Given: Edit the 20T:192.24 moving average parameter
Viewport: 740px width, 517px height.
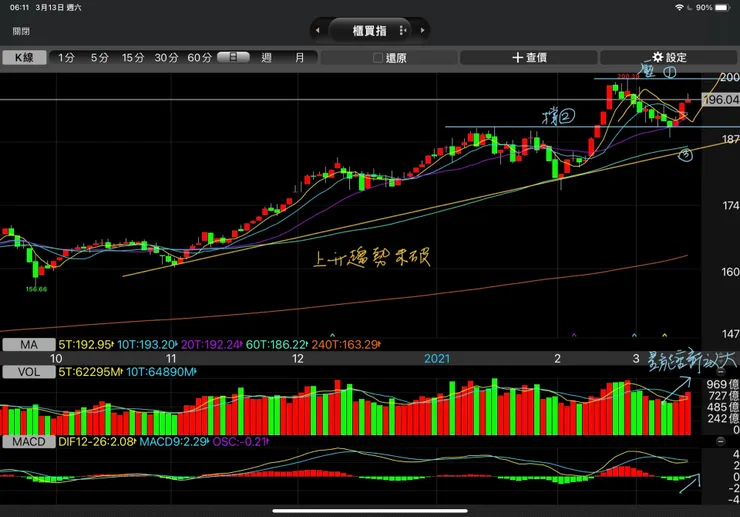Looking at the screenshot, I should tap(211, 345).
